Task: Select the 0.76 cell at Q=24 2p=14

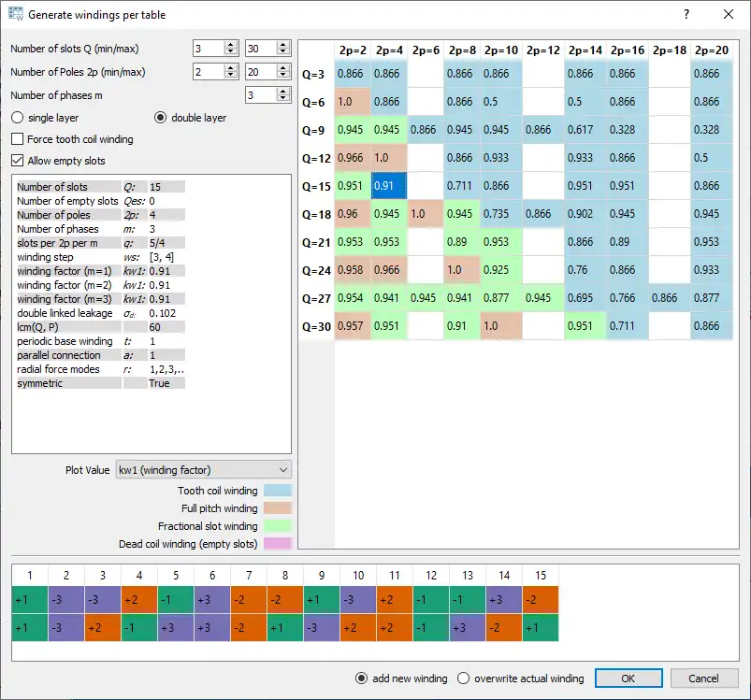Action: pyautogui.click(x=585, y=269)
